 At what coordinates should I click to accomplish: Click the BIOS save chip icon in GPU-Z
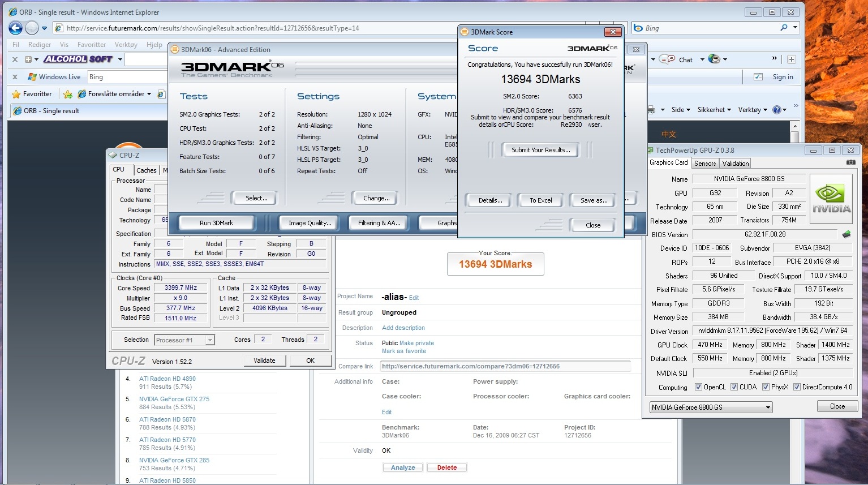(846, 234)
